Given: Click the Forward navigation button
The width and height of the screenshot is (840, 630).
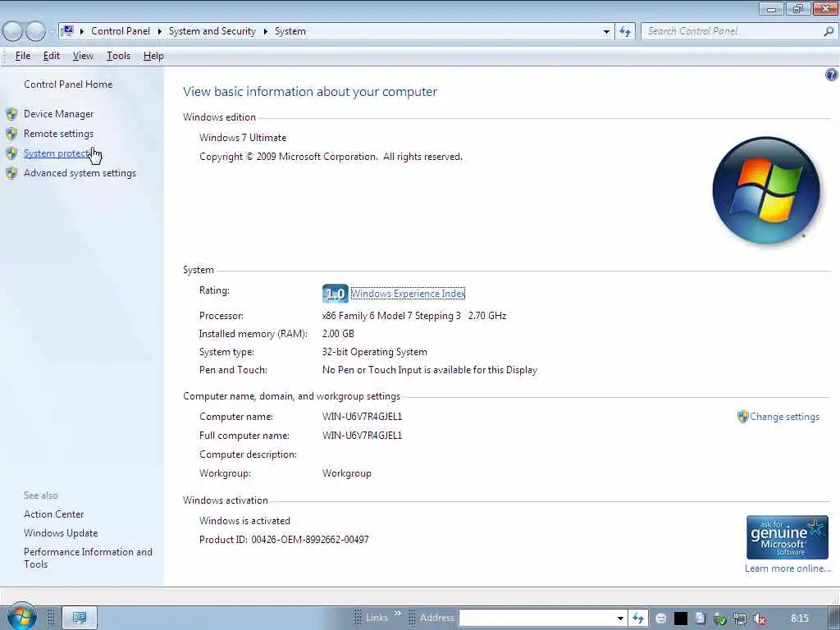Looking at the screenshot, I should coord(36,32).
